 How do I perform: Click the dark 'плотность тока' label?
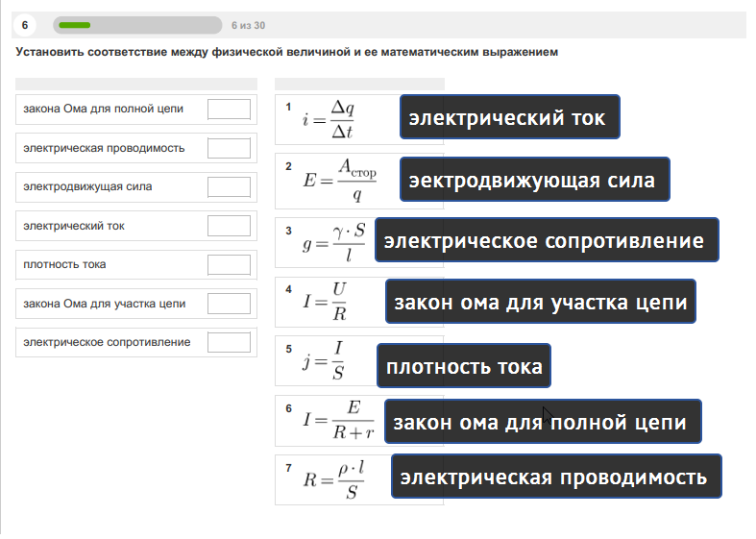coord(464,366)
